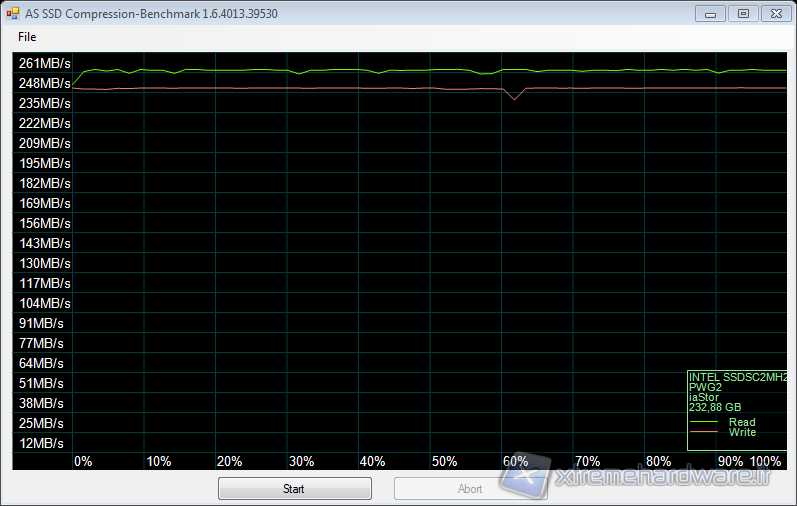This screenshot has width=797, height=506.
Task: Click the 130MB/s label on the vertical axis
Action: tap(44, 263)
